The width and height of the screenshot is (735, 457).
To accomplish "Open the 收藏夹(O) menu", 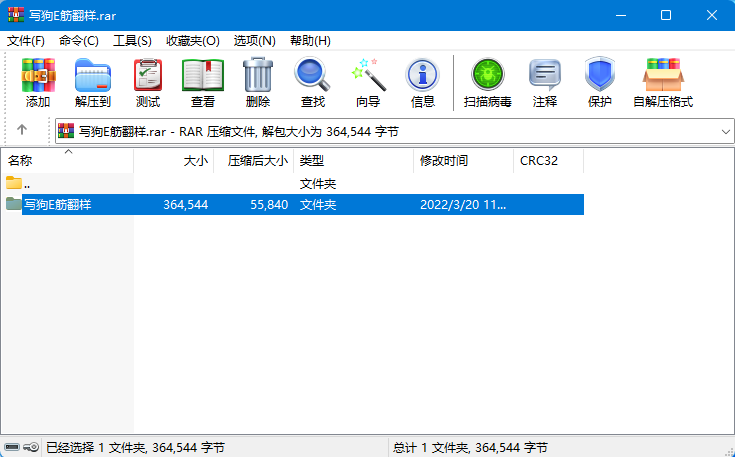I will [193, 41].
